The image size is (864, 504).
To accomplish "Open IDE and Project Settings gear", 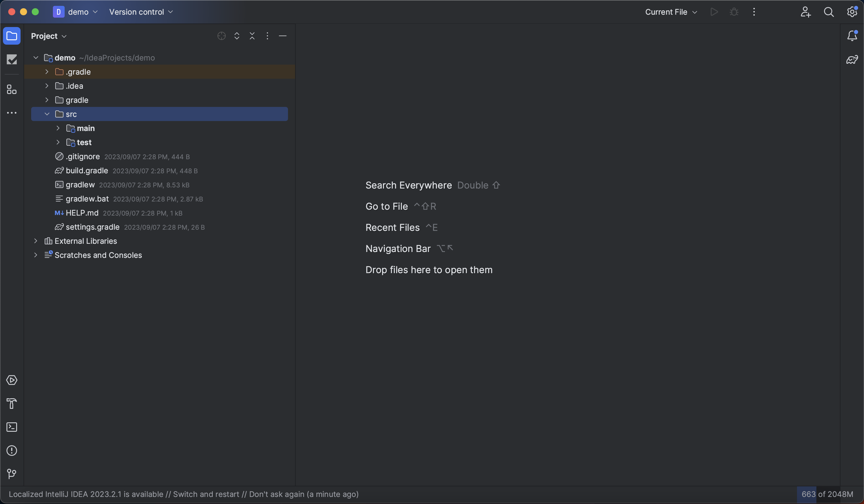I will coord(852,12).
